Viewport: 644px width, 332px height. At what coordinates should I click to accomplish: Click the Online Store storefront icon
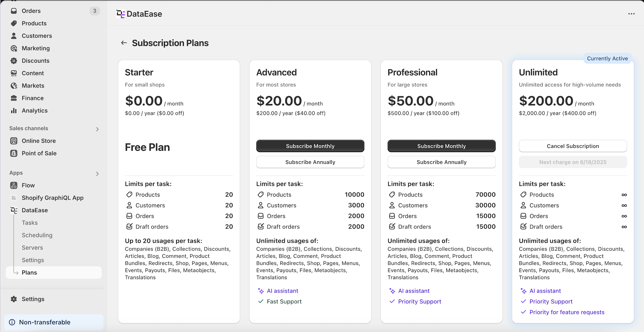pos(14,141)
